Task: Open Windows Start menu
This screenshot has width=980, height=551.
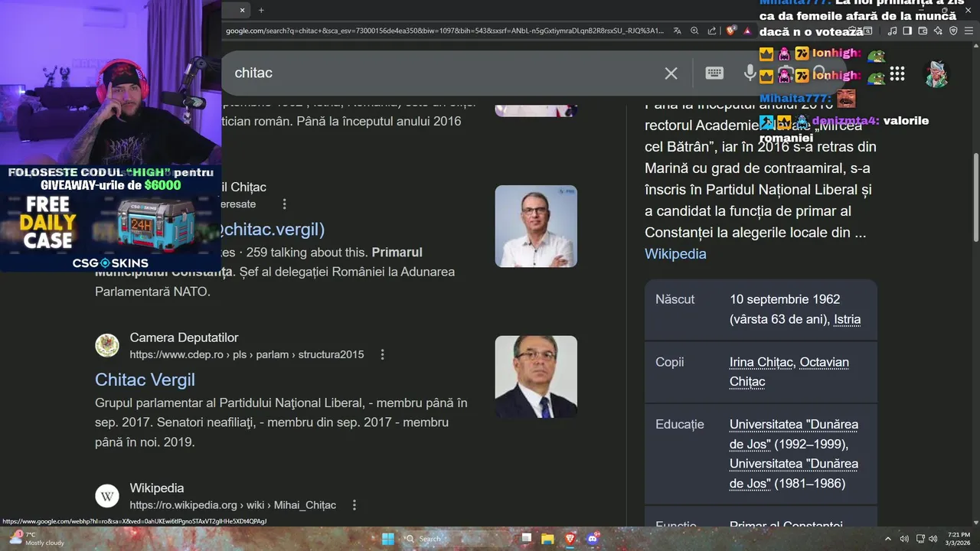Action: click(388, 539)
